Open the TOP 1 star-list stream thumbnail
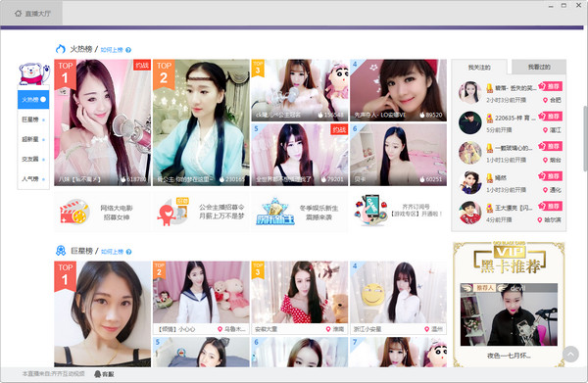588x383 pixels. [x=102, y=314]
